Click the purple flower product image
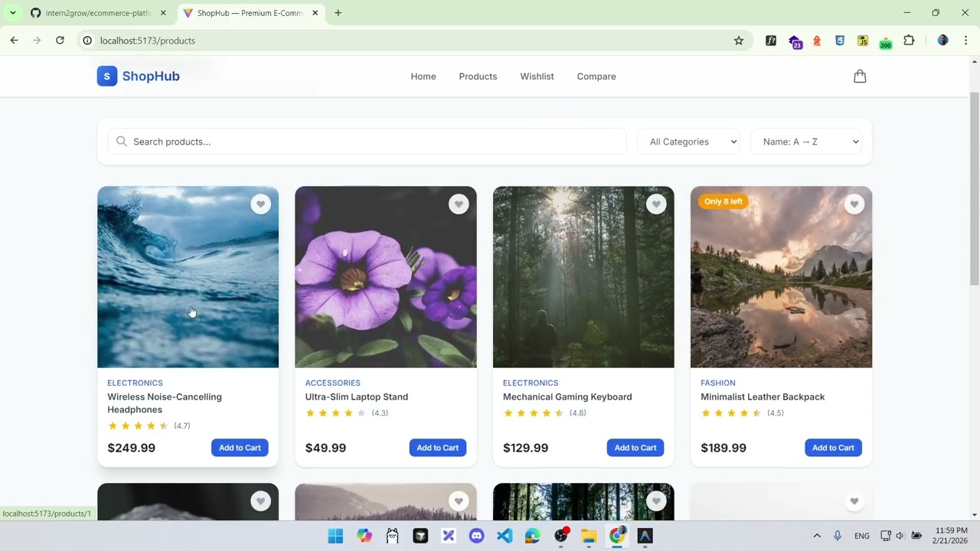The image size is (980, 551). tap(386, 277)
